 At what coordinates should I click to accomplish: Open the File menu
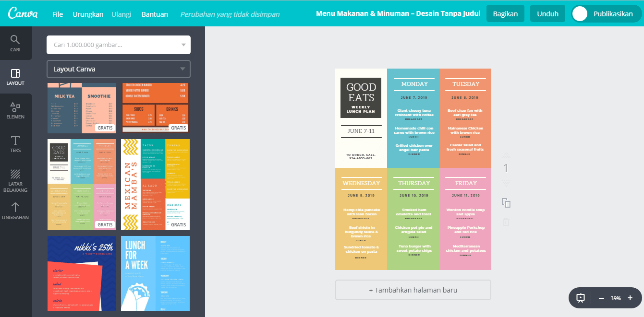click(58, 14)
